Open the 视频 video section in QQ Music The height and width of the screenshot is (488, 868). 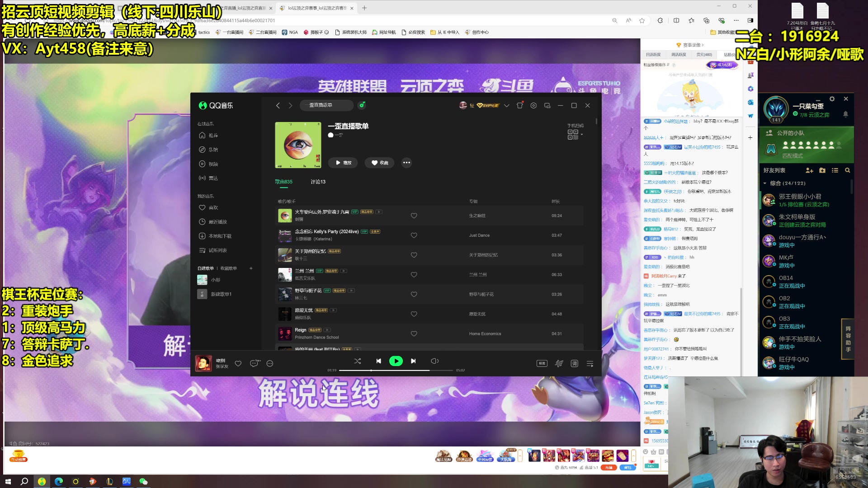pos(208,164)
